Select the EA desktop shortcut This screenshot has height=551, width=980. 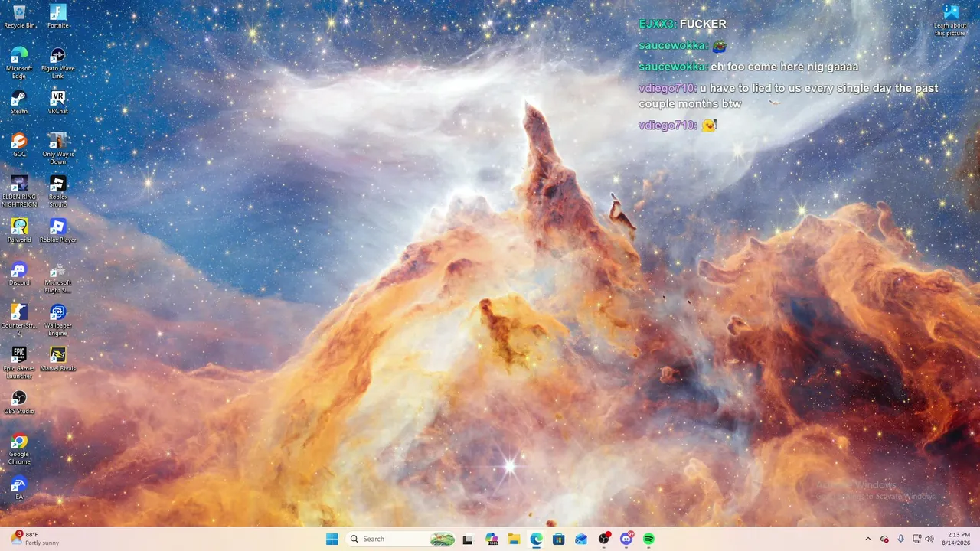click(19, 487)
